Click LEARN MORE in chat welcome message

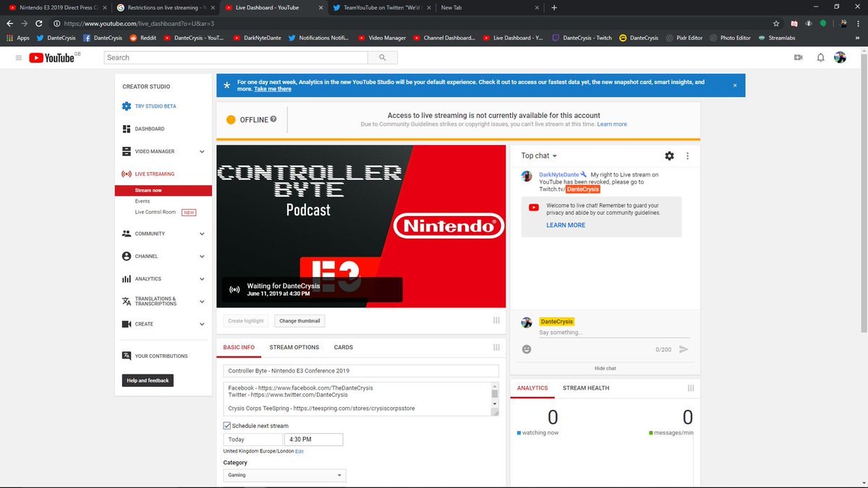[x=566, y=225]
